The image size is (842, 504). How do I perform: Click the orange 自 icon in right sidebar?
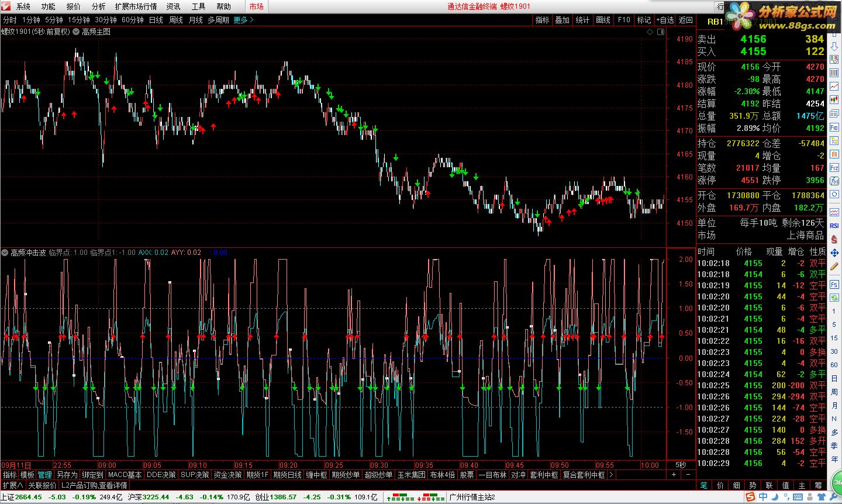coord(834,154)
